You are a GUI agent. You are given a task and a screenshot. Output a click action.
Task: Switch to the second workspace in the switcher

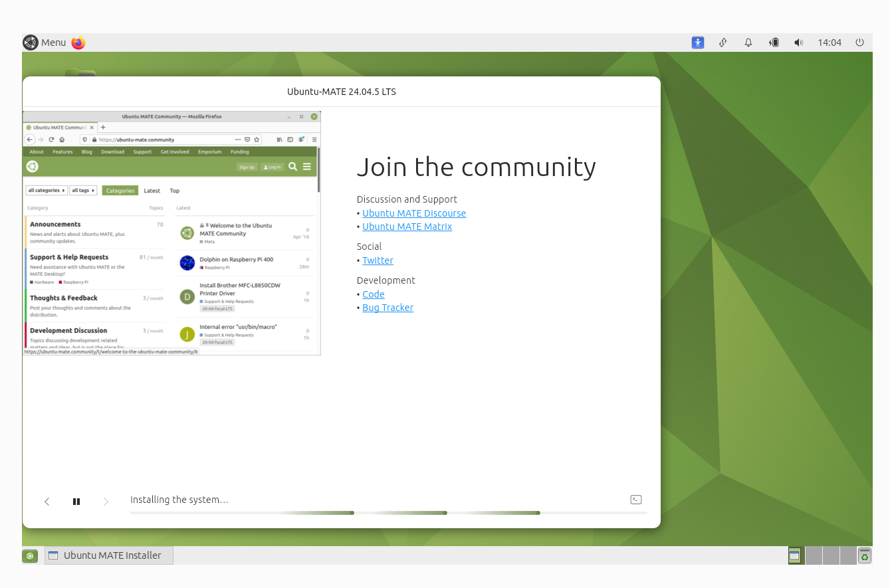(x=814, y=555)
